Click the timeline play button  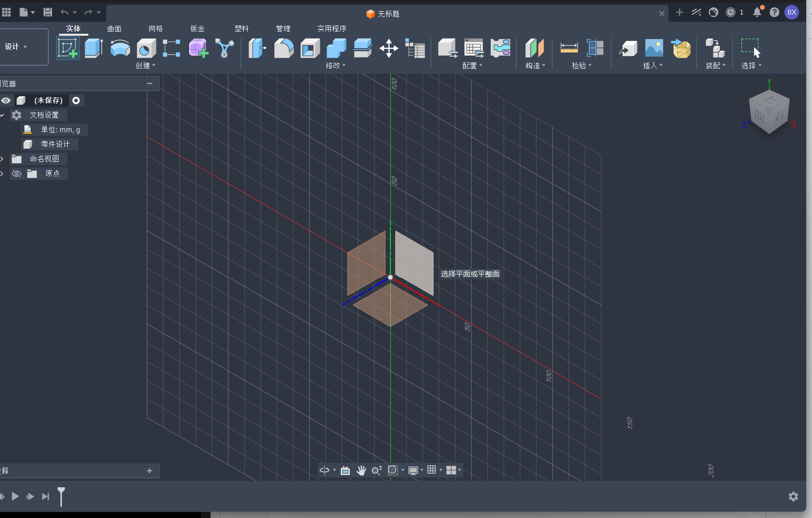point(16,497)
